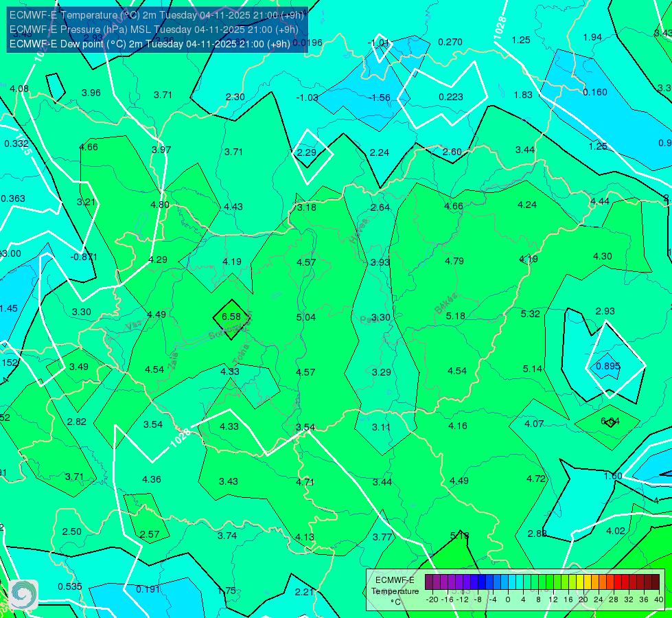Image resolution: width=672 pixels, height=618 pixels.
Task: Click the Békés region label
Action: click(x=445, y=304)
